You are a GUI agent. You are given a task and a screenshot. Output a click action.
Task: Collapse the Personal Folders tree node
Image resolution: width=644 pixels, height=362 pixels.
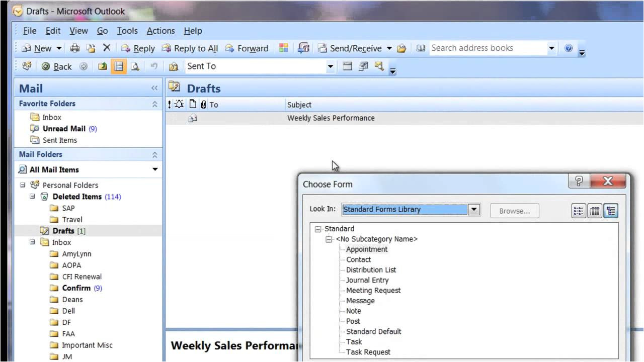tap(23, 185)
